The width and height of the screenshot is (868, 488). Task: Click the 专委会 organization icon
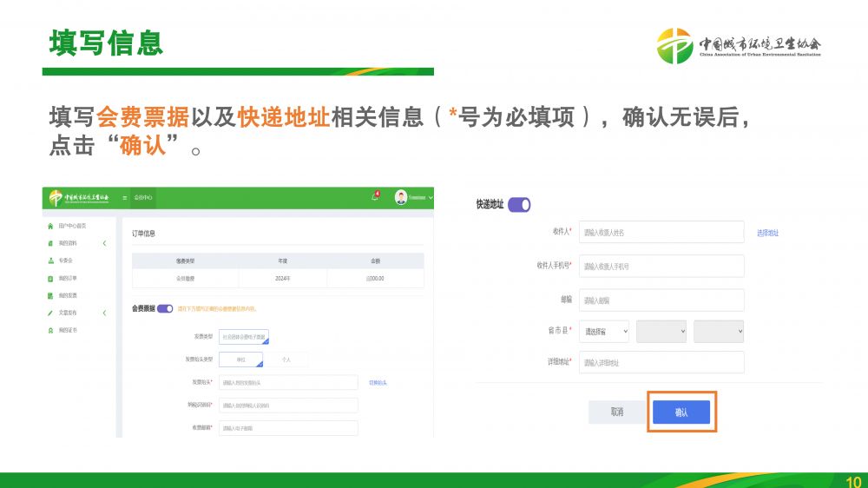[x=50, y=260]
